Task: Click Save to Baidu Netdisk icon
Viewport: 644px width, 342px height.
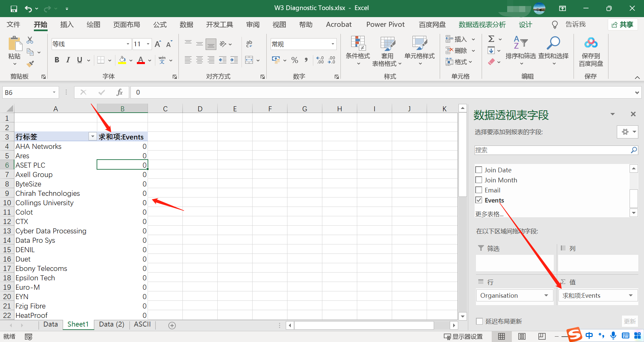Action: point(591,51)
